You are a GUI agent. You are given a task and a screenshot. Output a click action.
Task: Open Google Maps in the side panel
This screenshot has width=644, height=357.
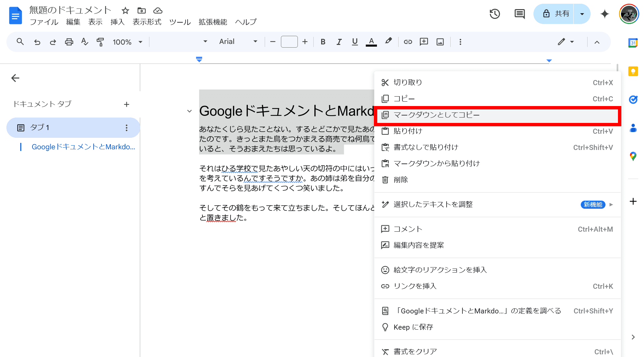coord(633,156)
